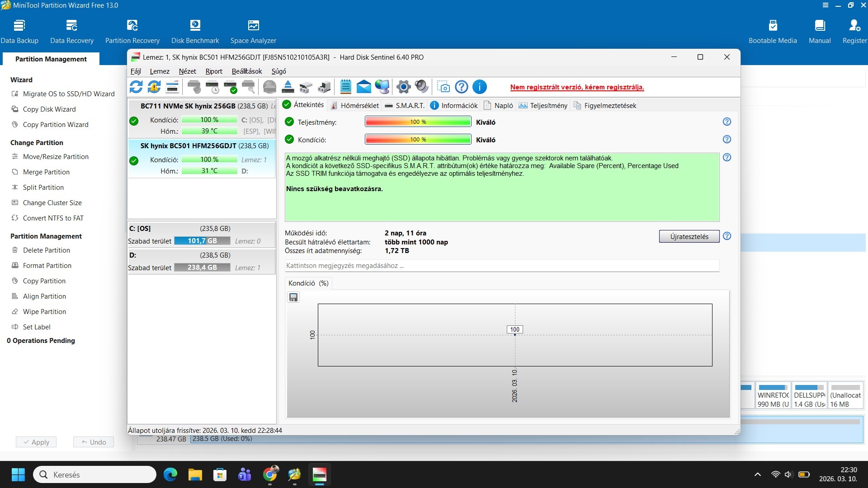This screenshot has height=488, width=868.
Task: Click help icon next to Teljesítmény bar
Action: 726,122
